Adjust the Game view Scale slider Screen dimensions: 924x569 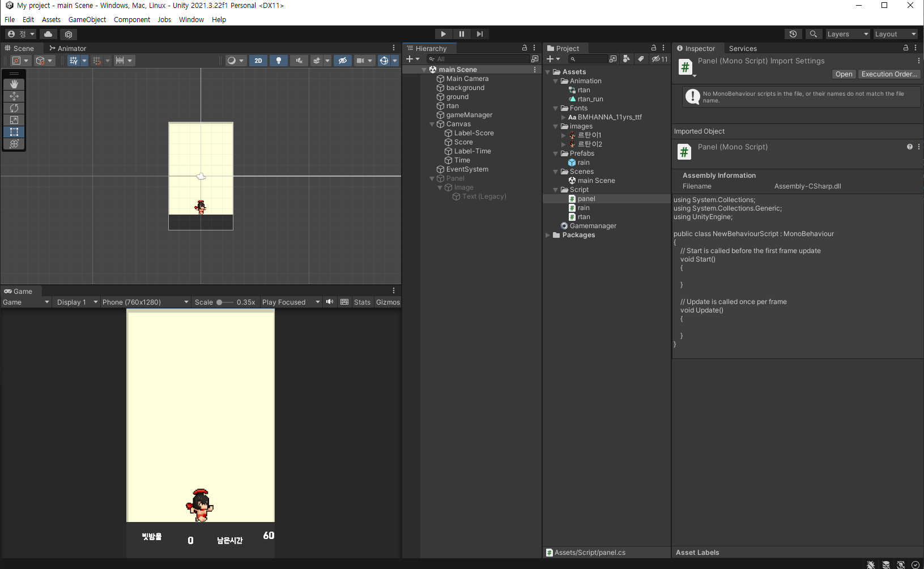point(225,302)
